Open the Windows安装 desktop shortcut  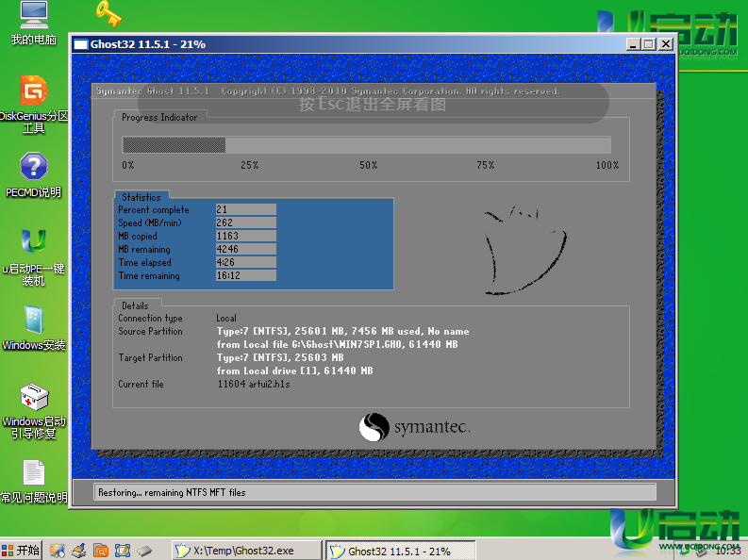tap(34, 321)
